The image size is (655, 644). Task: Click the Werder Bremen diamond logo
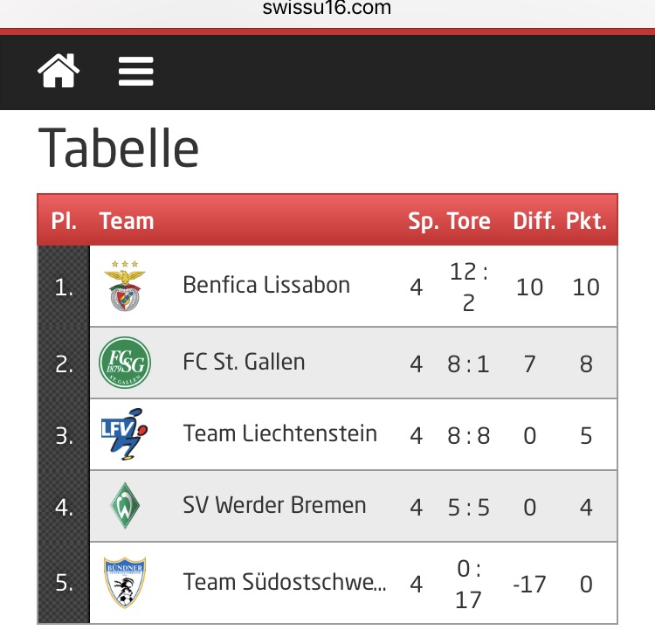click(125, 506)
